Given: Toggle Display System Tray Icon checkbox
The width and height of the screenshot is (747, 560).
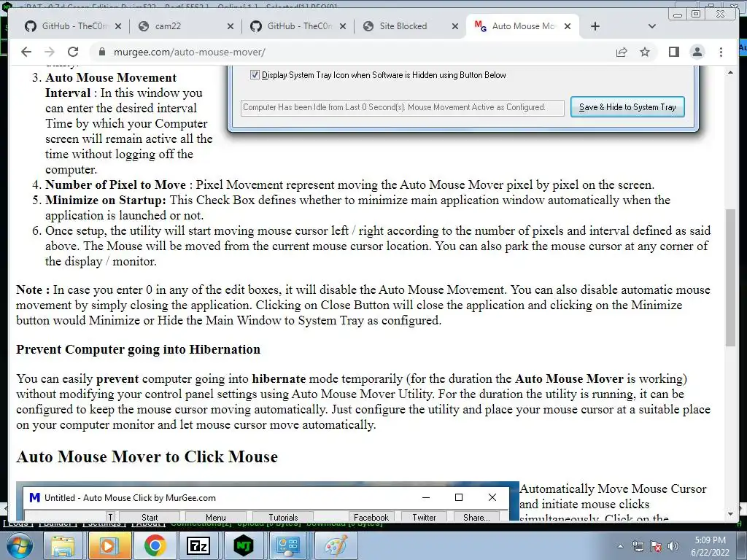Looking at the screenshot, I should coord(255,75).
